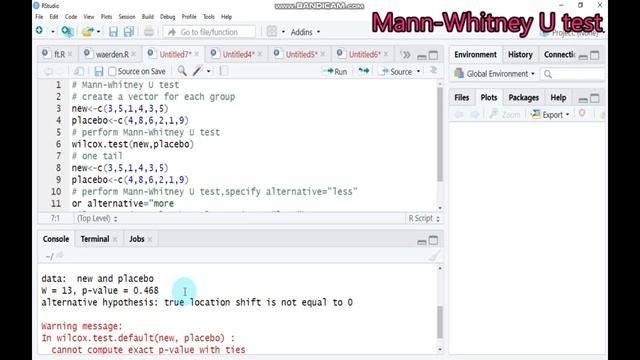The image size is (640, 360).
Task: Switch to the Environment tab
Action: (x=476, y=54)
